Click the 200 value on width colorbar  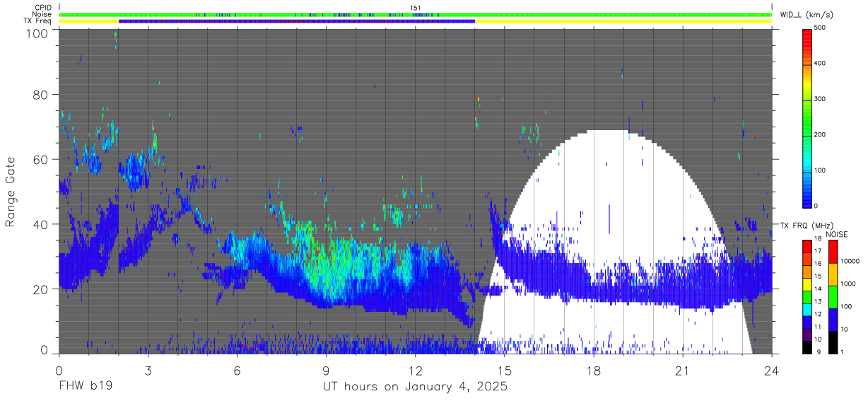click(x=821, y=135)
